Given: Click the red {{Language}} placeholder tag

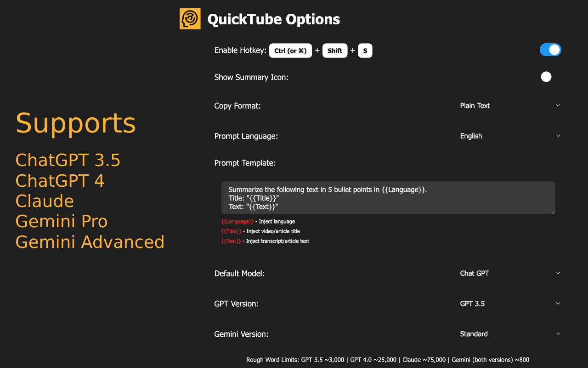Looking at the screenshot, I should coord(237,222).
